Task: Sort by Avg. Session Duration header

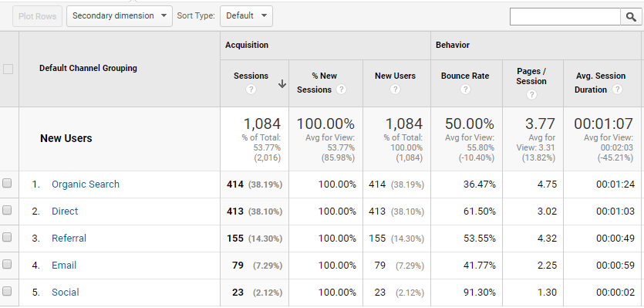Action: [x=600, y=83]
